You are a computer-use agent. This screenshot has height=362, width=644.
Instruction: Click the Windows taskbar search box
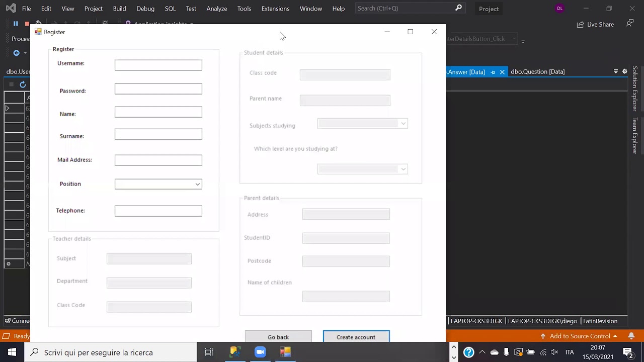click(x=111, y=352)
